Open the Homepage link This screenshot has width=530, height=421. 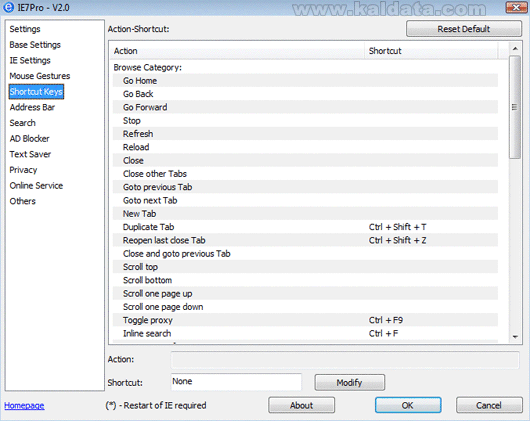tap(24, 405)
